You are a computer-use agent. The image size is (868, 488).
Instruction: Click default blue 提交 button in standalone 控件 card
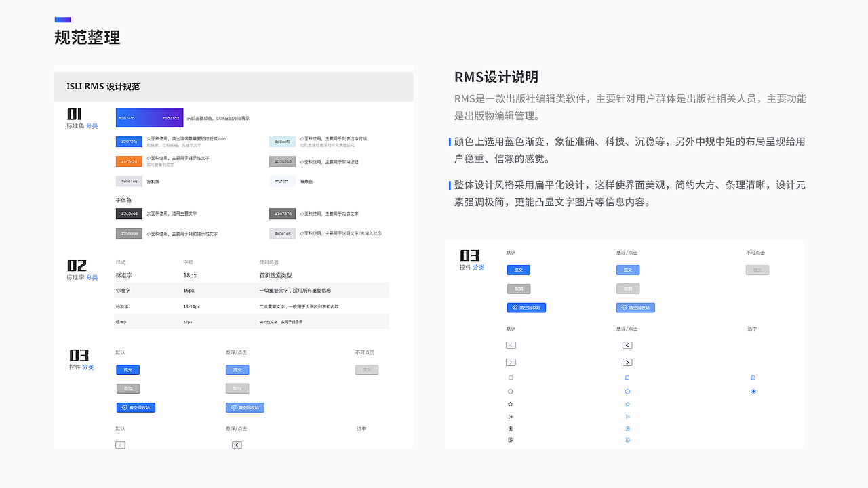click(x=519, y=270)
